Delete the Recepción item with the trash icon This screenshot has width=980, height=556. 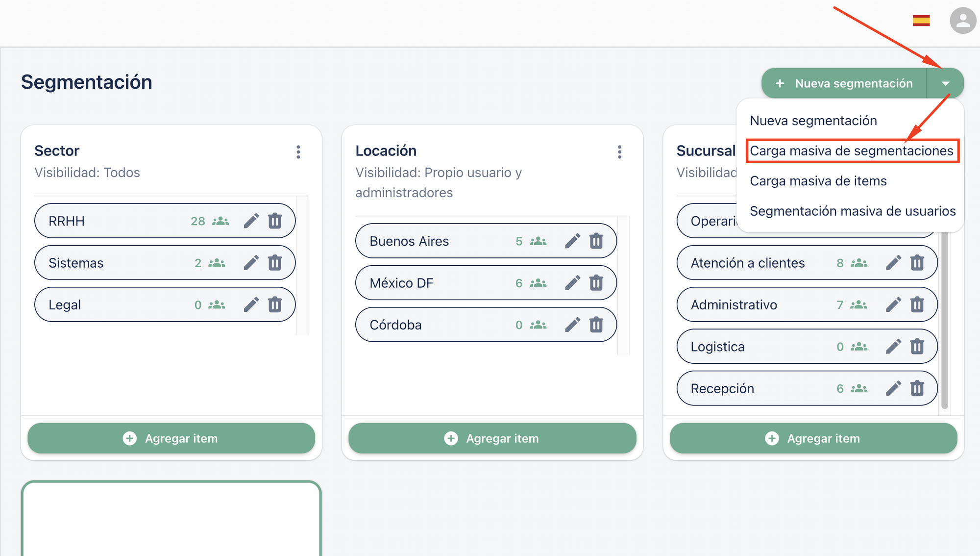917,388
